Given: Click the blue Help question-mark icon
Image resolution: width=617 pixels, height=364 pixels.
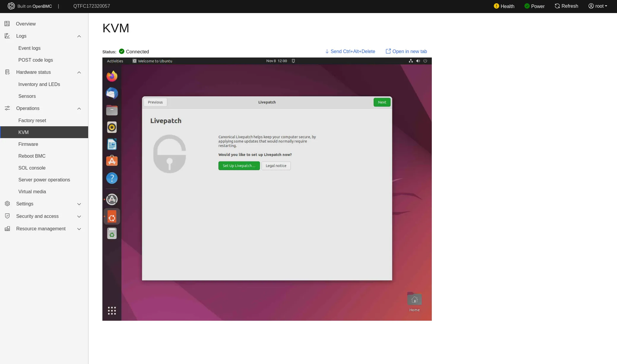Looking at the screenshot, I should [x=112, y=178].
